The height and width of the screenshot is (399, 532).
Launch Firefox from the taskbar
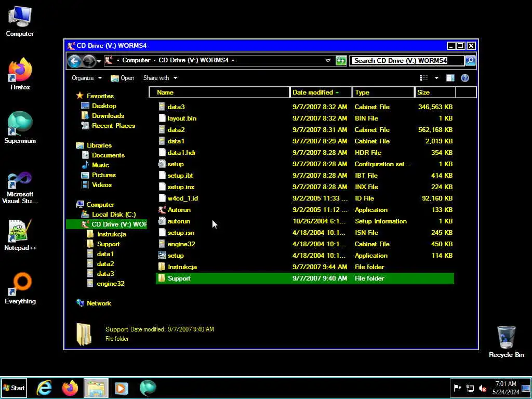[70, 388]
